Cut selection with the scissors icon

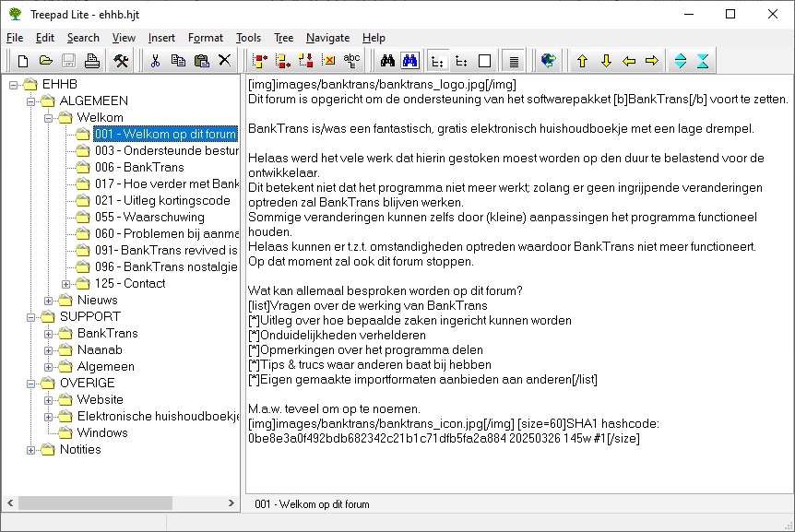tap(155, 61)
